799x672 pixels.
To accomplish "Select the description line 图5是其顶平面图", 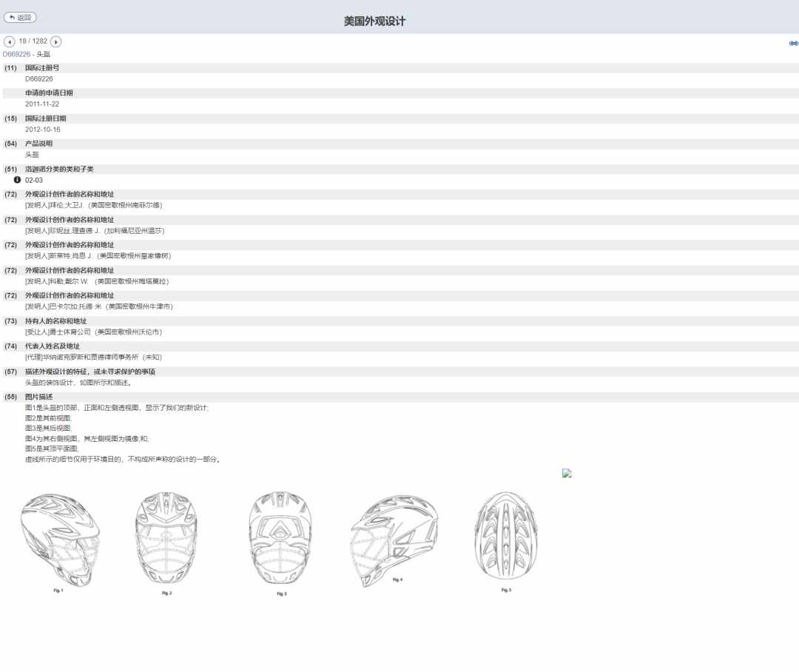I will pyautogui.click(x=52, y=448).
